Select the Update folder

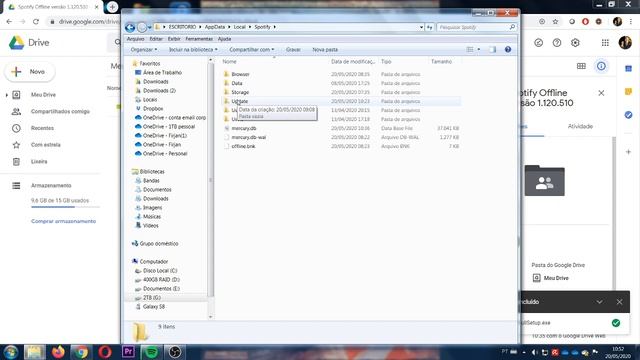(240, 101)
